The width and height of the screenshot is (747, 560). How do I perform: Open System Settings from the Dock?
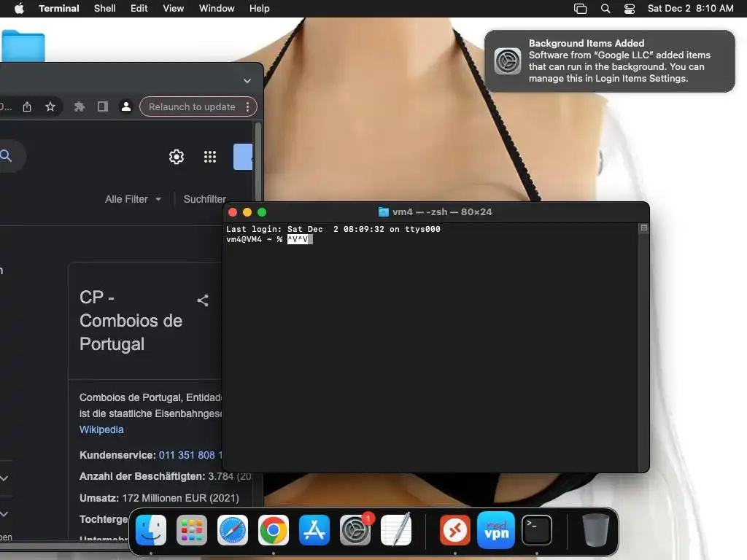pyautogui.click(x=355, y=530)
